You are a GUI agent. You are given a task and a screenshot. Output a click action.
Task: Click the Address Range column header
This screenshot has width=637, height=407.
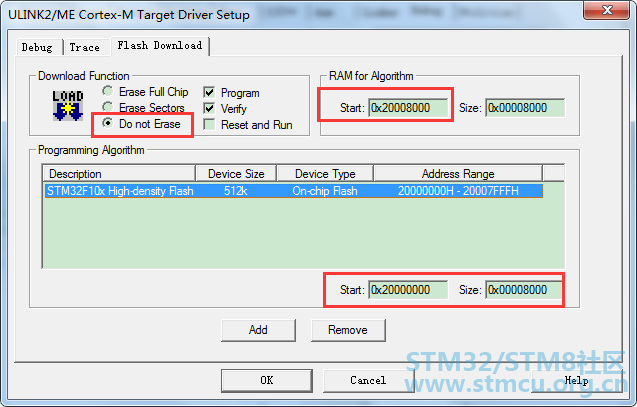[458, 174]
